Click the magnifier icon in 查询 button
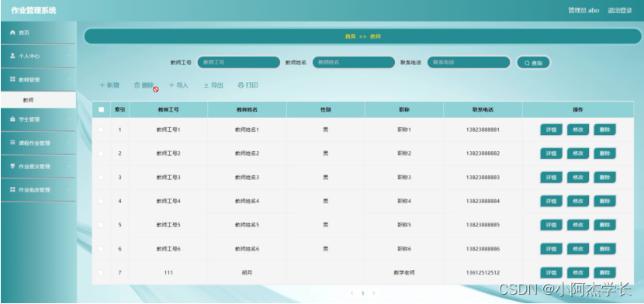This screenshot has height=304, width=644. 527,63
